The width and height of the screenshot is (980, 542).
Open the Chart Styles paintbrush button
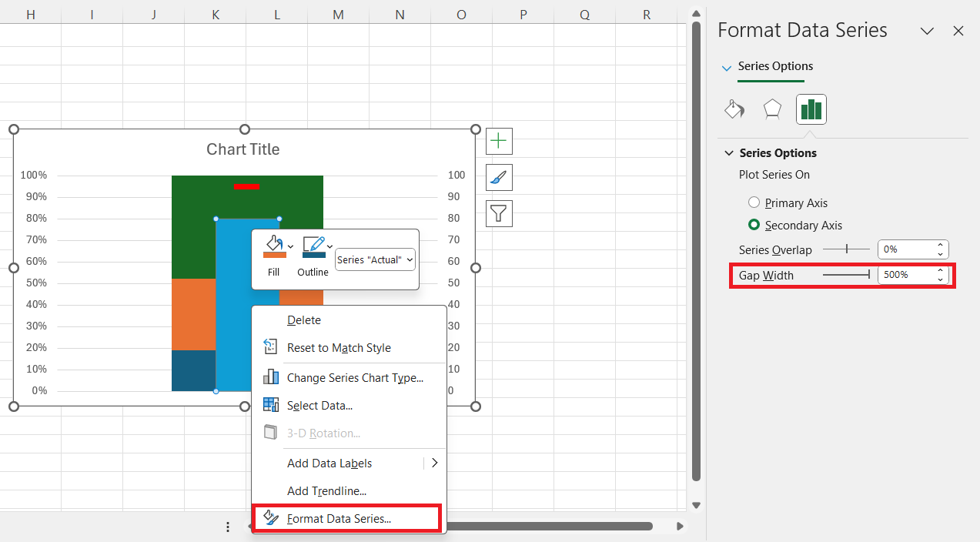500,178
